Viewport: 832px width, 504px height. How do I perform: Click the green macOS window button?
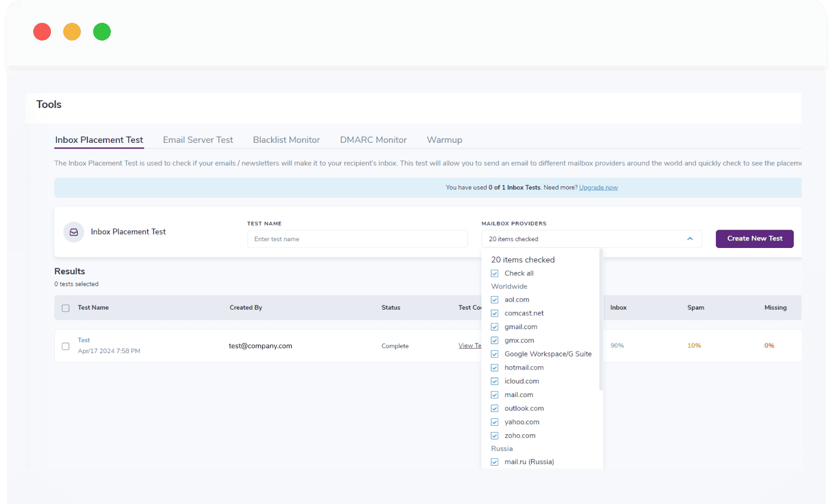(102, 31)
